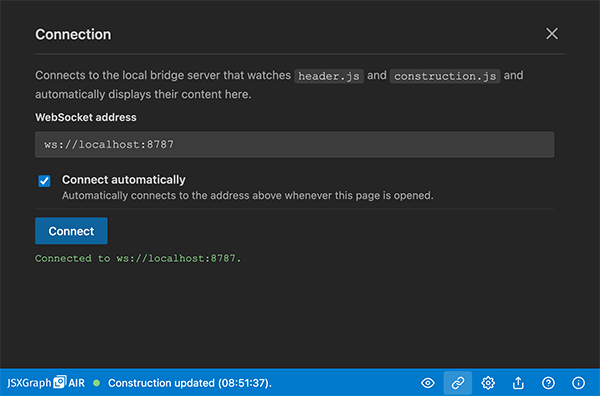Image resolution: width=600 pixels, height=396 pixels.
Task: Click the 'Connection' dialog title
Action: click(73, 34)
